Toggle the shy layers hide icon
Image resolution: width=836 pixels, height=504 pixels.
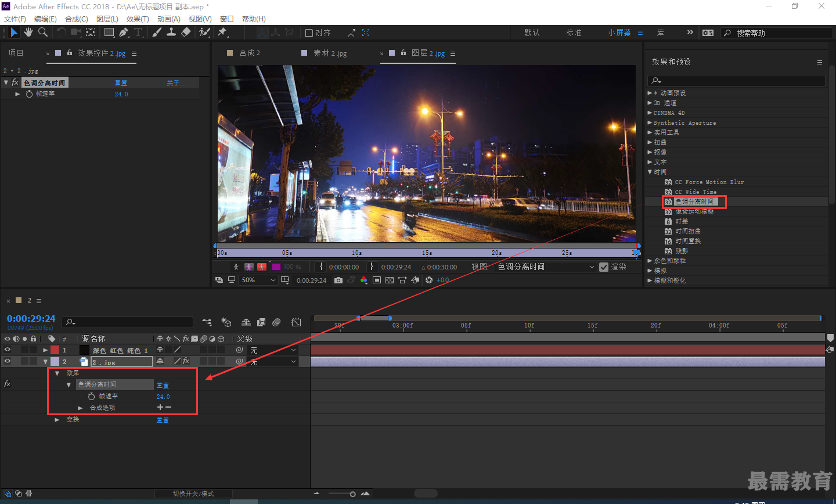[246, 322]
